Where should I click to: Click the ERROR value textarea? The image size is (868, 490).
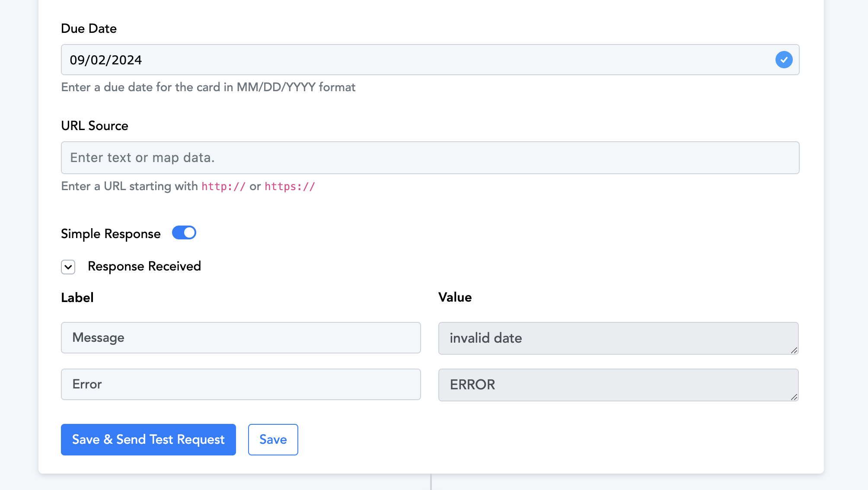618,385
